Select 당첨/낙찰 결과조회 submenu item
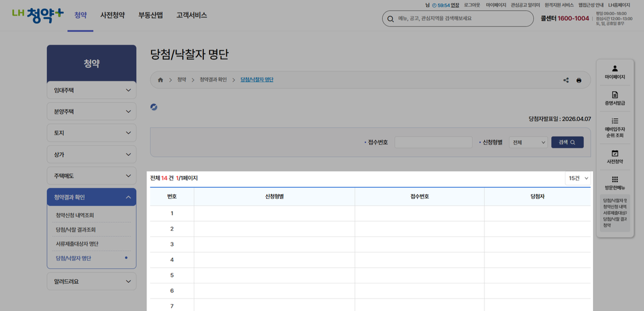644x311 pixels. (x=75, y=229)
